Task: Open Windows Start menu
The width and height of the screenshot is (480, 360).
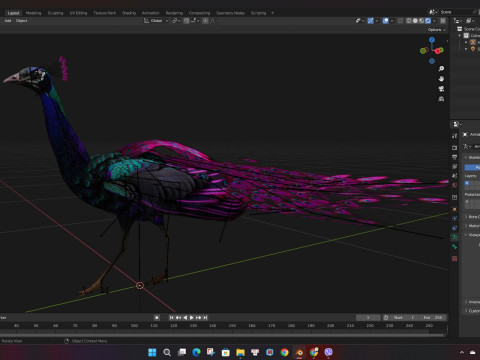Action: click(152, 352)
